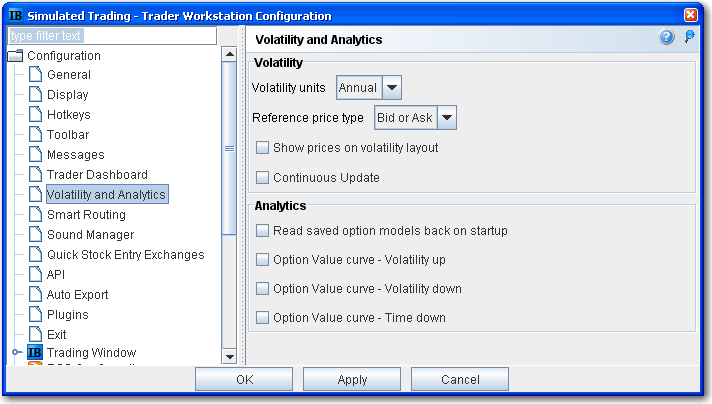The image size is (712, 404).
Task: Open the Toolbar configuration page
Action: pyautogui.click(x=68, y=135)
